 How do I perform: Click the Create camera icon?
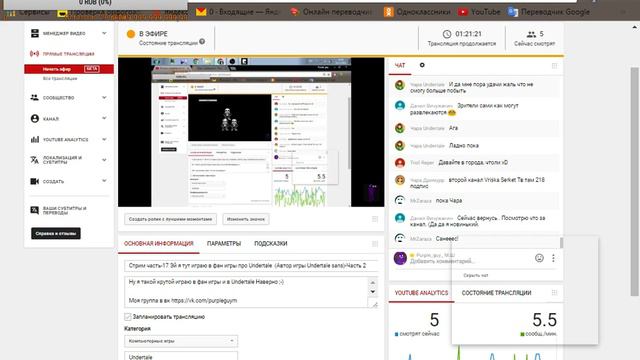[x=35, y=181]
